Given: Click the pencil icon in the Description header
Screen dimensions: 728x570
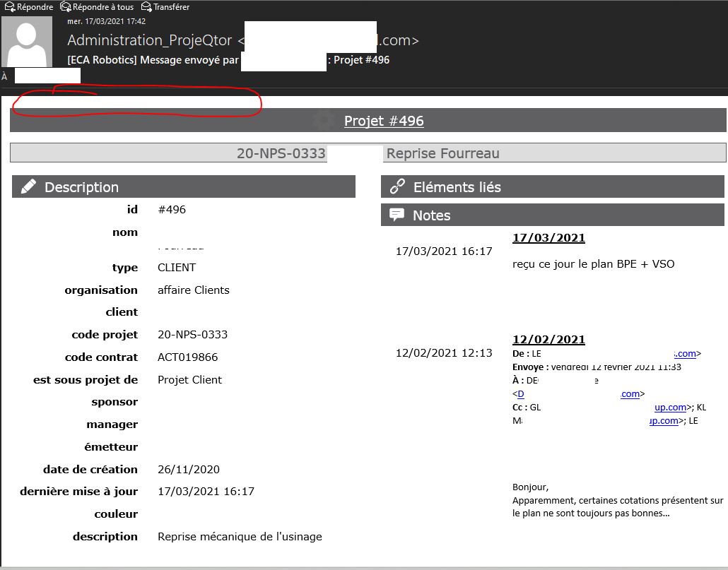Looking at the screenshot, I should [28, 187].
